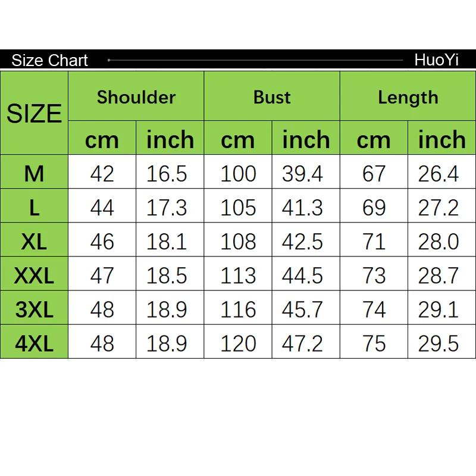Click the bust value 100 cm cell
The image size is (476, 476).
click(238, 173)
